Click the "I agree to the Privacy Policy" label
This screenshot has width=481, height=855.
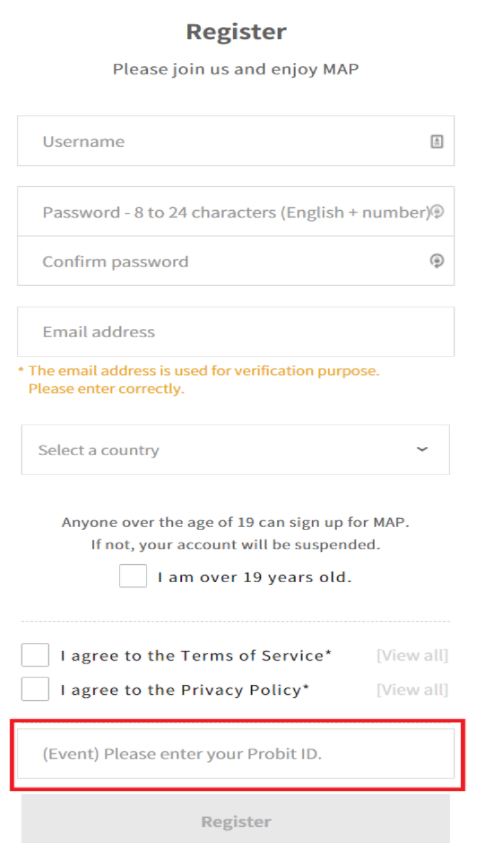[185, 690]
